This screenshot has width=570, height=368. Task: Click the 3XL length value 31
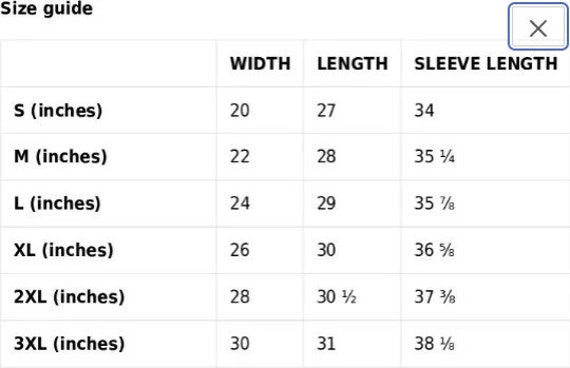[326, 343]
